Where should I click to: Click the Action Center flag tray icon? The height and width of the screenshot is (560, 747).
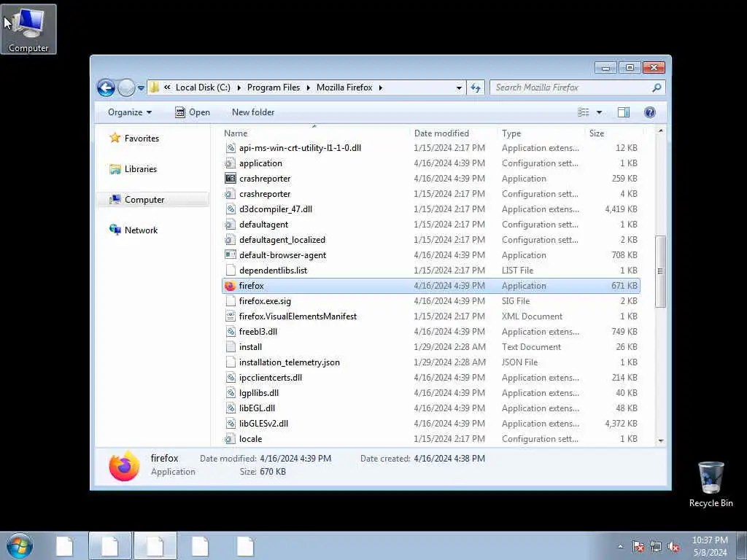tap(638, 547)
